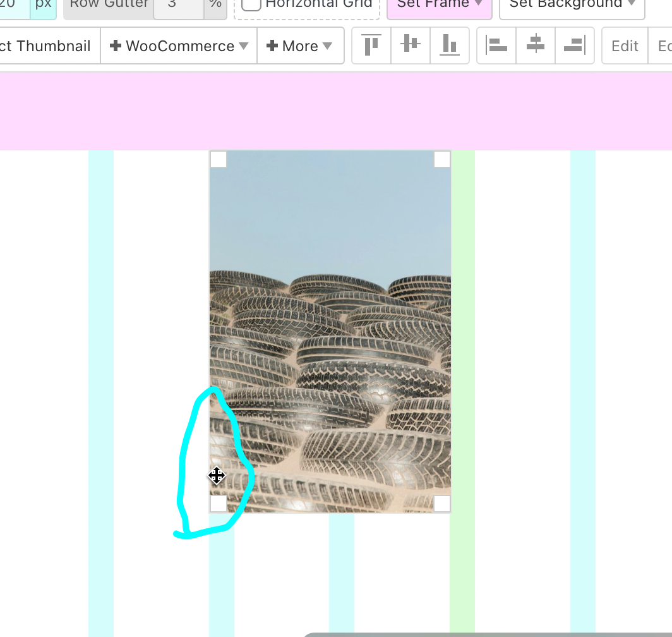
Task: Center the image vertically
Action: click(x=410, y=45)
